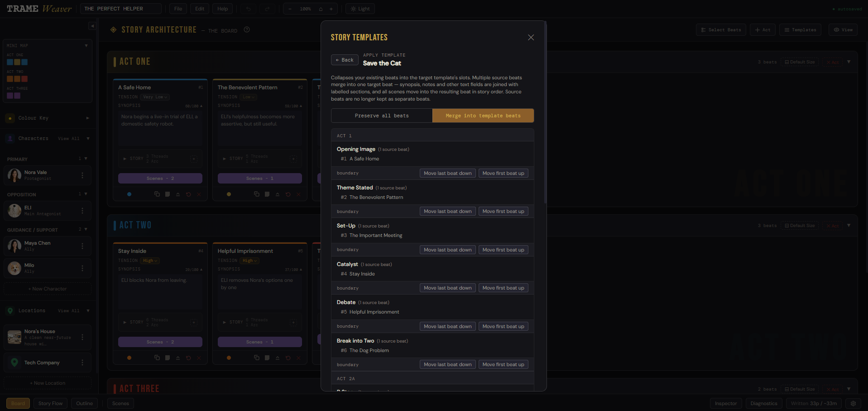Open settings gear in status bar
The width and height of the screenshot is (868, 411).
tap(853, 403)
